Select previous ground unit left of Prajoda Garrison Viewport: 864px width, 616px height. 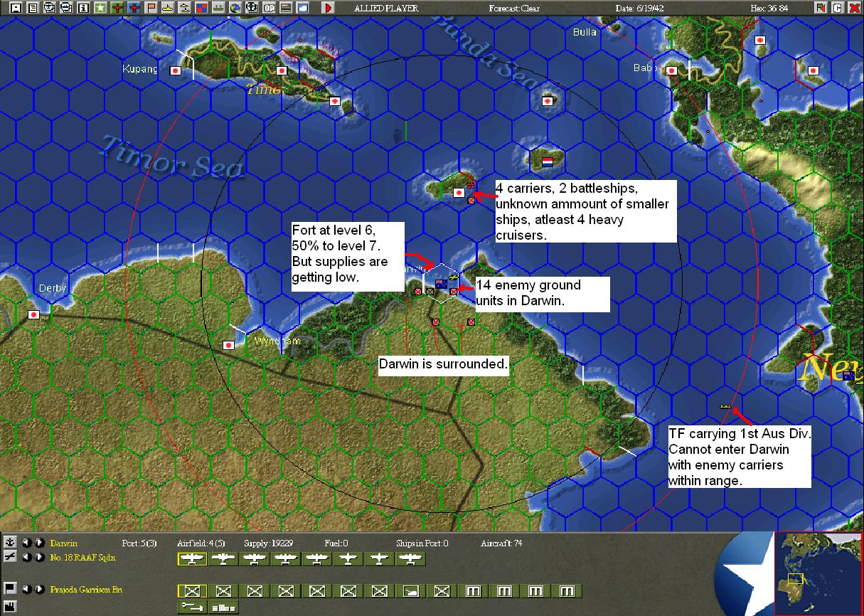[26, 589]
